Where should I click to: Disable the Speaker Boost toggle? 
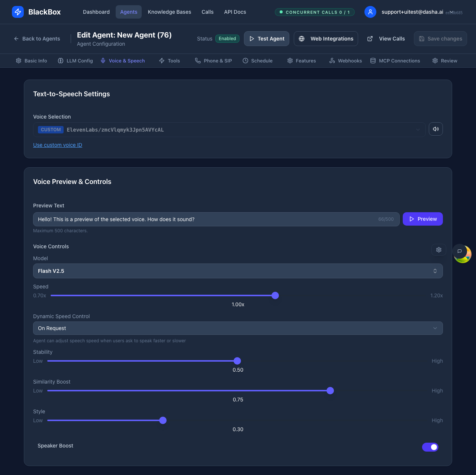[430, 447]
